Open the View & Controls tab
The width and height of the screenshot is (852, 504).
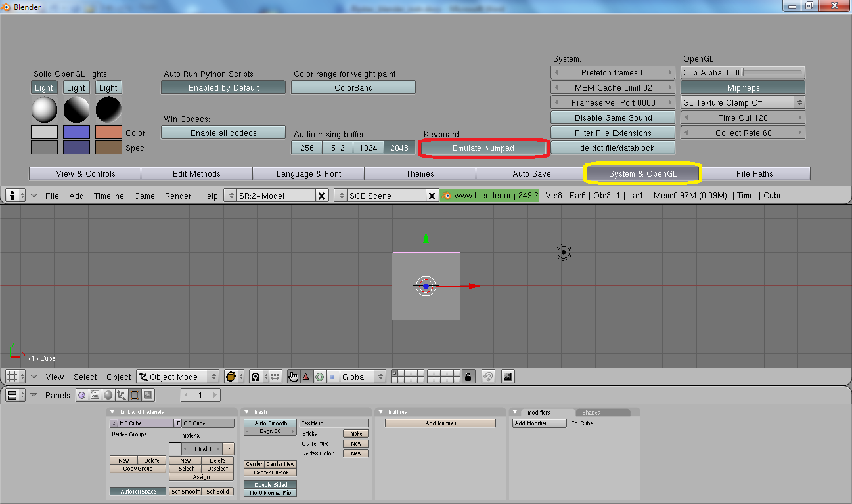[x=85, y=174]
